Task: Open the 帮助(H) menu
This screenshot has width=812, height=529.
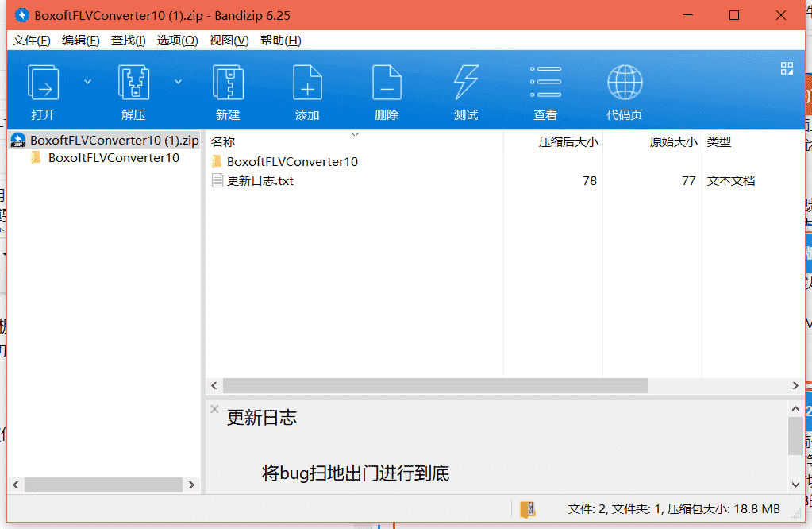Action: tap(281, 41)
